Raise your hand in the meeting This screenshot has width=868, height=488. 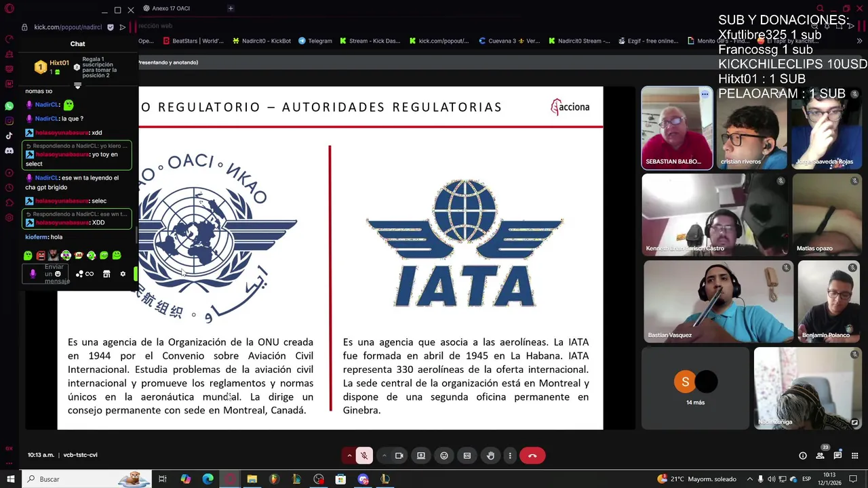pos(490,455)
